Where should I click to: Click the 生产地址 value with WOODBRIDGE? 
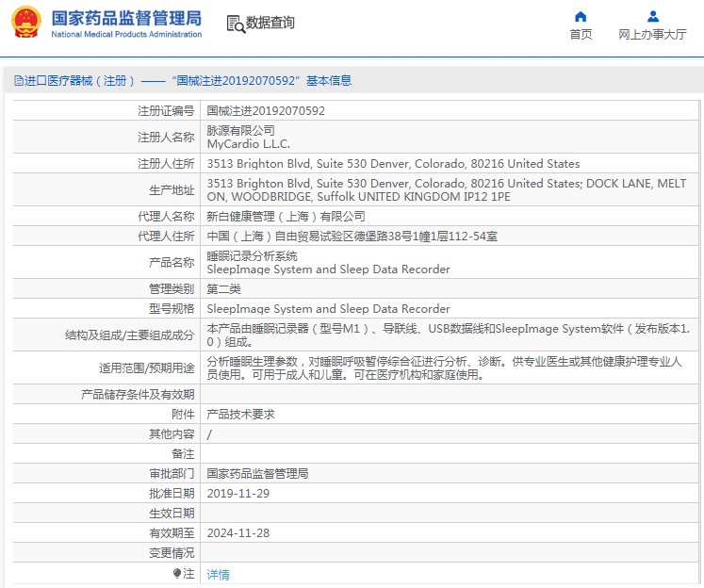[x=447, y=190]
